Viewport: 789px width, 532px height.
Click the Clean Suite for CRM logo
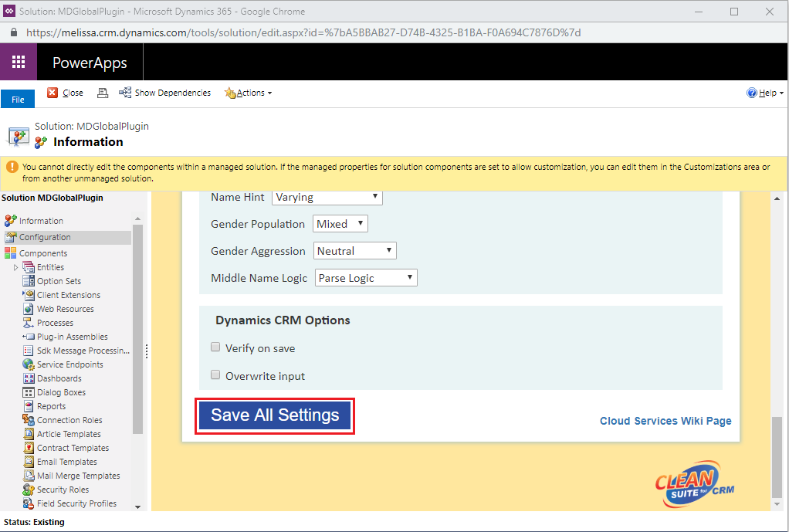click(x=694, y=483)
